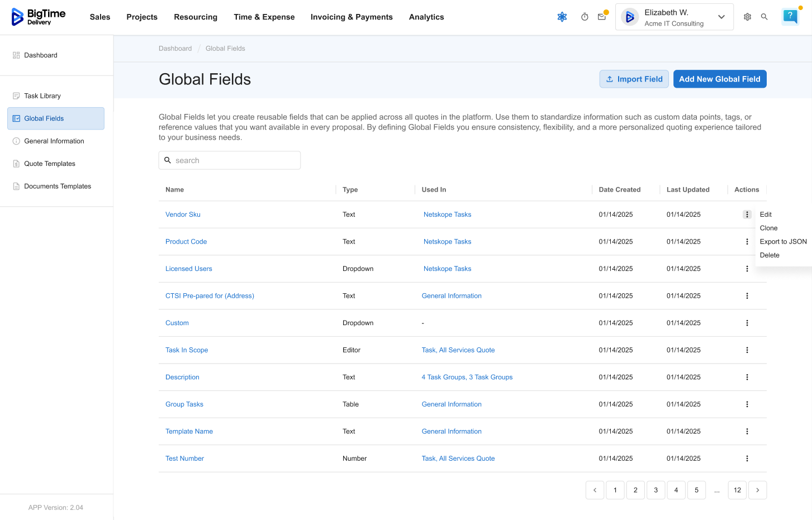Go to next page of results
Image resolution: width=812 pixels, height=520 pixels.
(x=757, y=490)
